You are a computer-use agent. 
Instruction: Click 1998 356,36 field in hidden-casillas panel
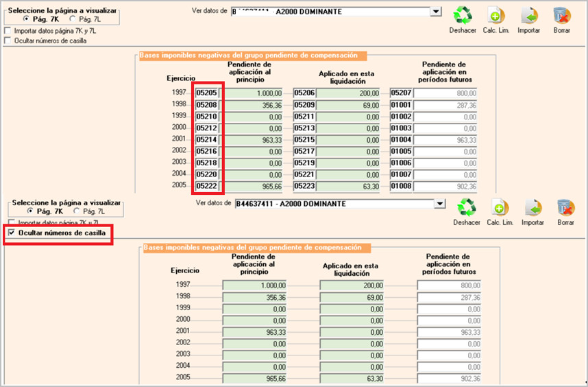pyautogui.click(x=254, y=297)
